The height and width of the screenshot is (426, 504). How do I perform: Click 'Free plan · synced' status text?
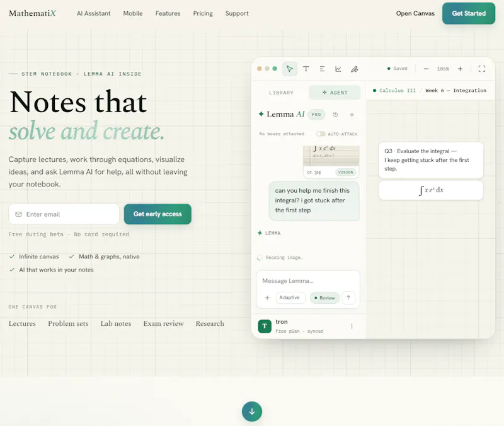click(299, 331)
